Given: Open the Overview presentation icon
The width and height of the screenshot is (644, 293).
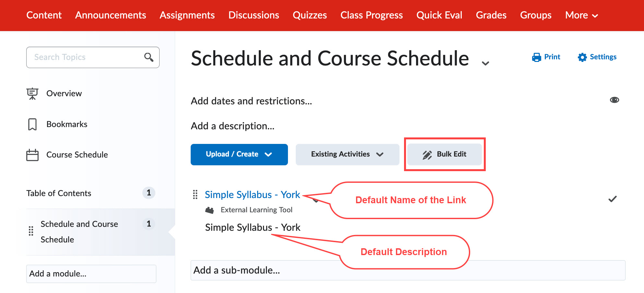Looking at the screenshot, I should click(32, 94).
